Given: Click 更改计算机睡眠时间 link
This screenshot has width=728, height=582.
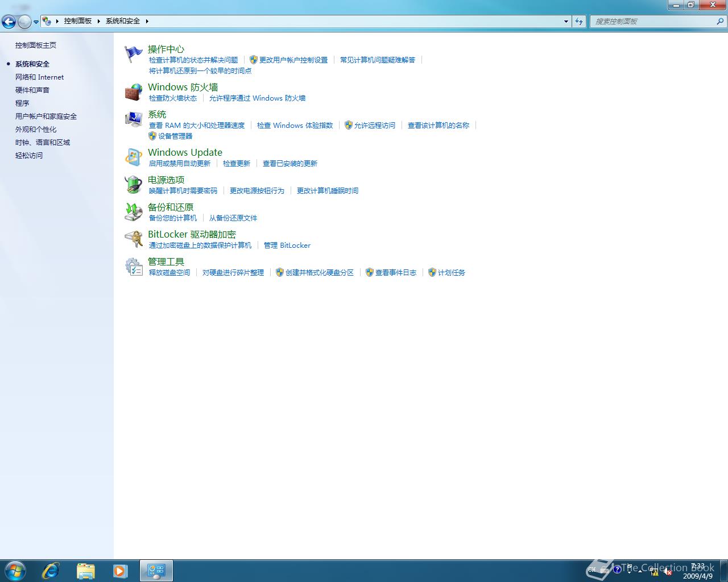Looking at the screenshot, I should point(328,190).
